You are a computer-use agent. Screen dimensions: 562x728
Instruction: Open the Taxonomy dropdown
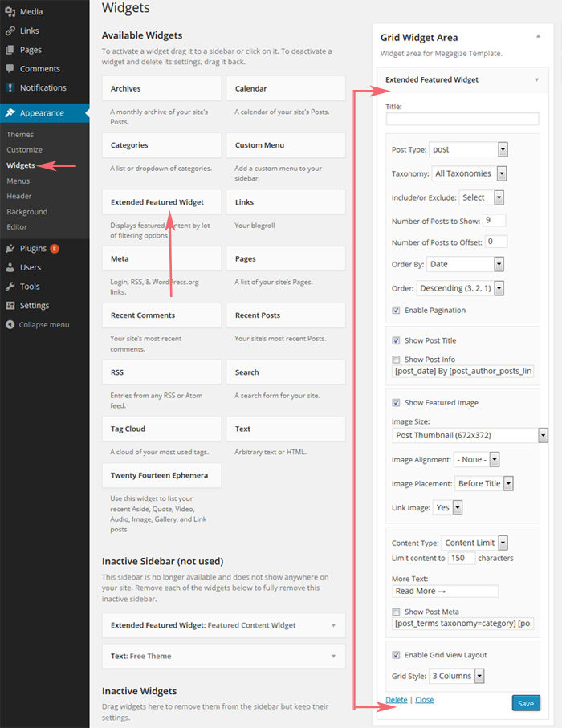pos(469,173)
